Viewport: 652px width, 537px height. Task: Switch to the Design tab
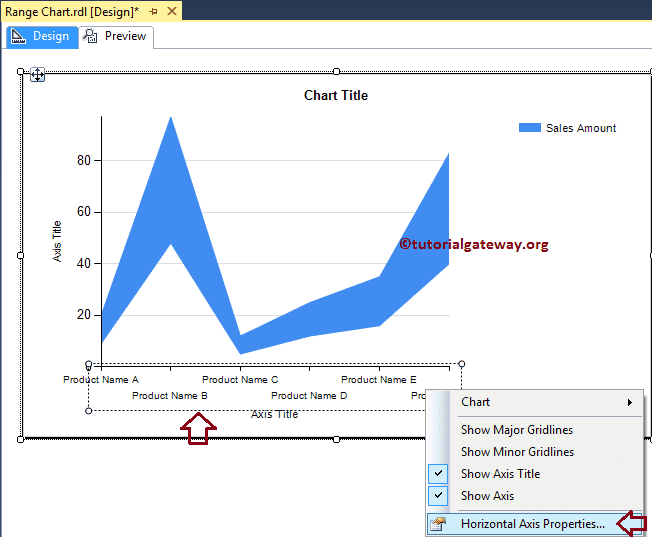click(x=42, y=37)
